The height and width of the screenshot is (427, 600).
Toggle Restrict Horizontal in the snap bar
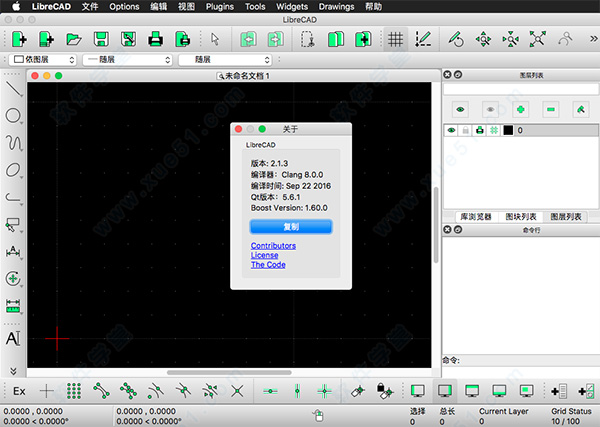(x=270, y=391)
